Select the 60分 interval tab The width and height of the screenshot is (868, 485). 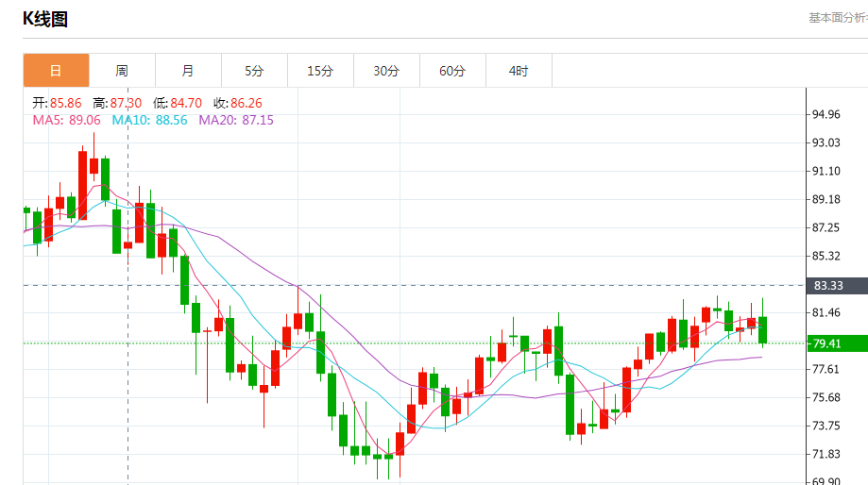click(452, 71)
